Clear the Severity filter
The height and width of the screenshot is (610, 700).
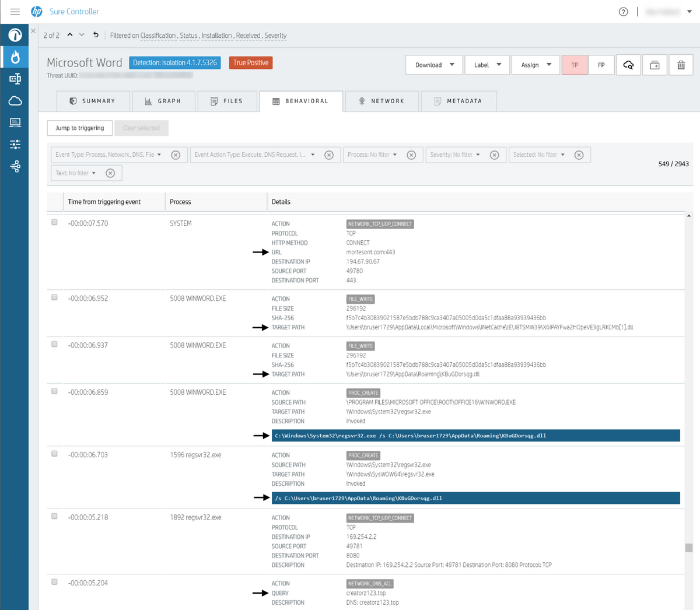[x=495, y=155]
